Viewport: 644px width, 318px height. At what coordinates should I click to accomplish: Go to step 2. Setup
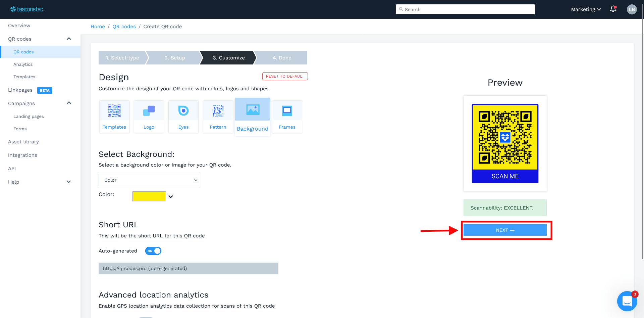(x=175, y=58)
